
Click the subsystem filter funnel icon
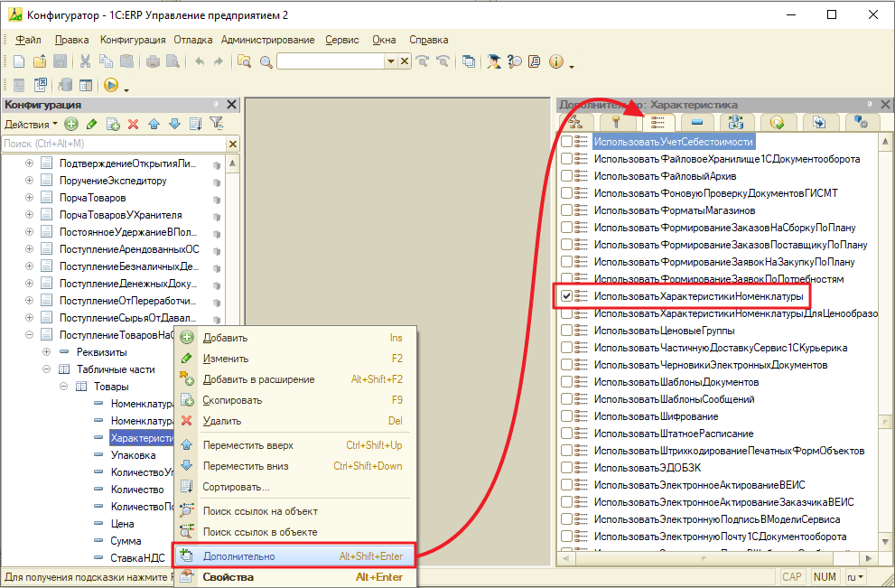[217, 124]
